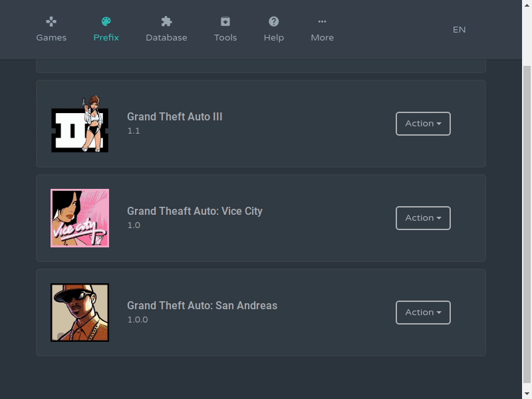Click the Database puzzle piece icon

pos(166,22)
